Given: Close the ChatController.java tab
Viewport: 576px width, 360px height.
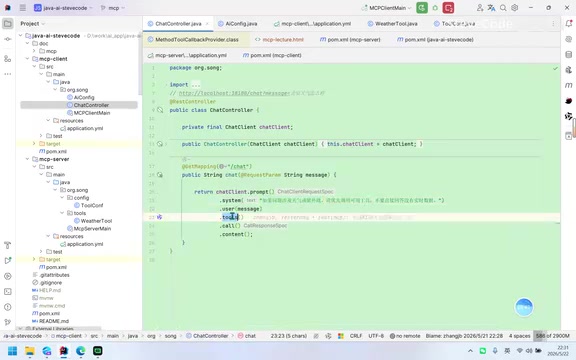Looking at the screenshot, I should (207, 24).
